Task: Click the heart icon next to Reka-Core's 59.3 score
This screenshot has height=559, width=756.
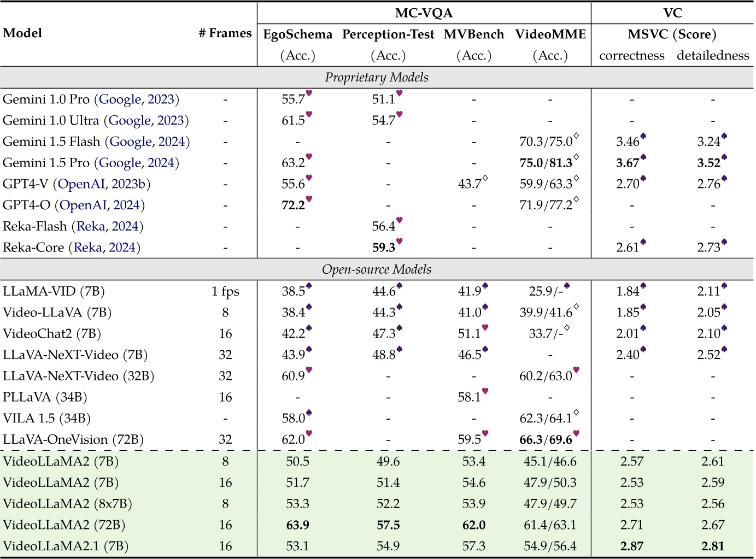Action: coord(401,242)
